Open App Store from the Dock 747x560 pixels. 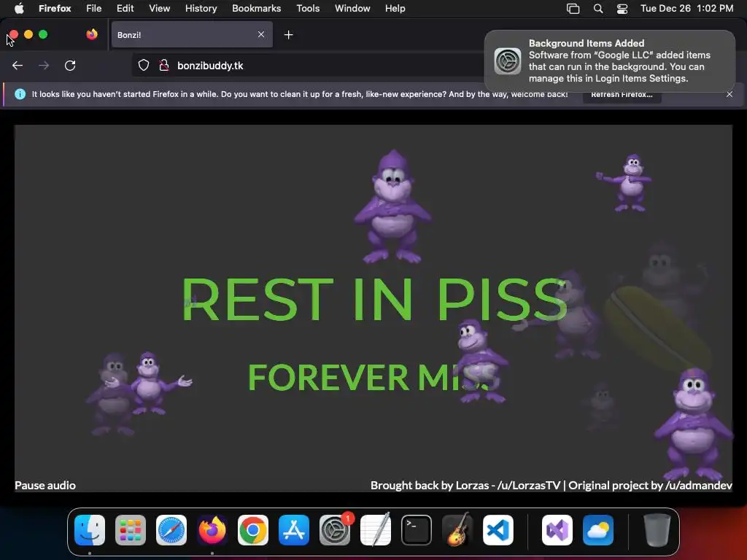pyautogui.click(x=294, y=530)
